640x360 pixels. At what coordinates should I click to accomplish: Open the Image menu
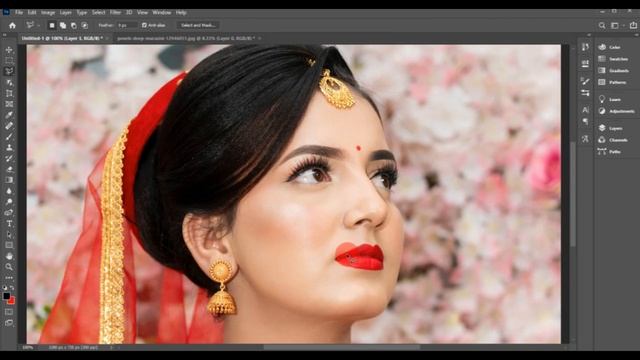tap(48, 13)
